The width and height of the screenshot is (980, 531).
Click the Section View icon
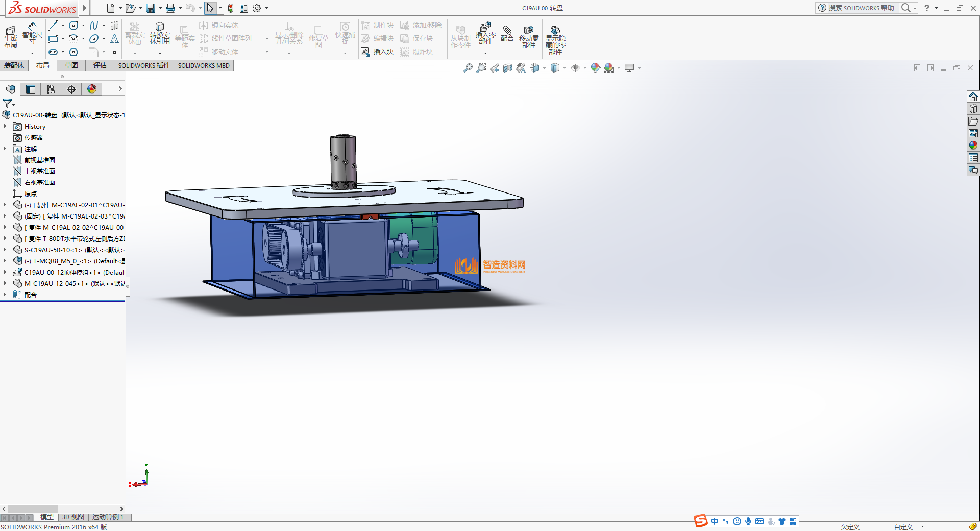point(508,68)
